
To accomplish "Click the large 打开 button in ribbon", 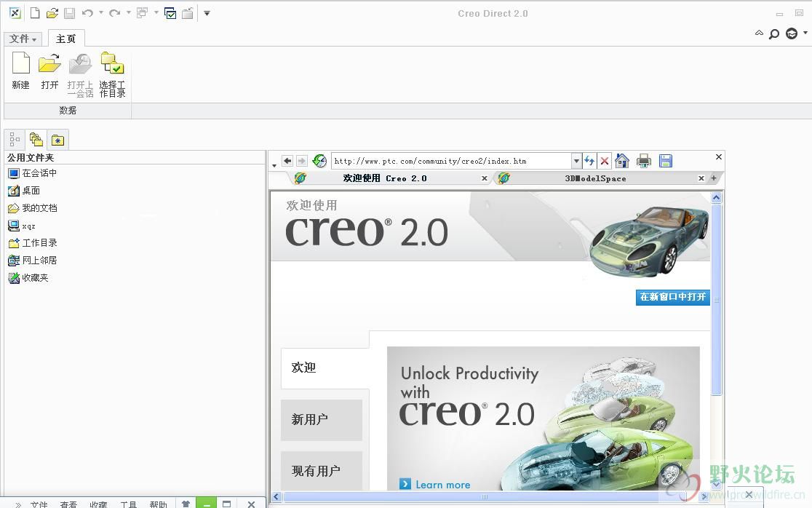I will click(49, 71).
